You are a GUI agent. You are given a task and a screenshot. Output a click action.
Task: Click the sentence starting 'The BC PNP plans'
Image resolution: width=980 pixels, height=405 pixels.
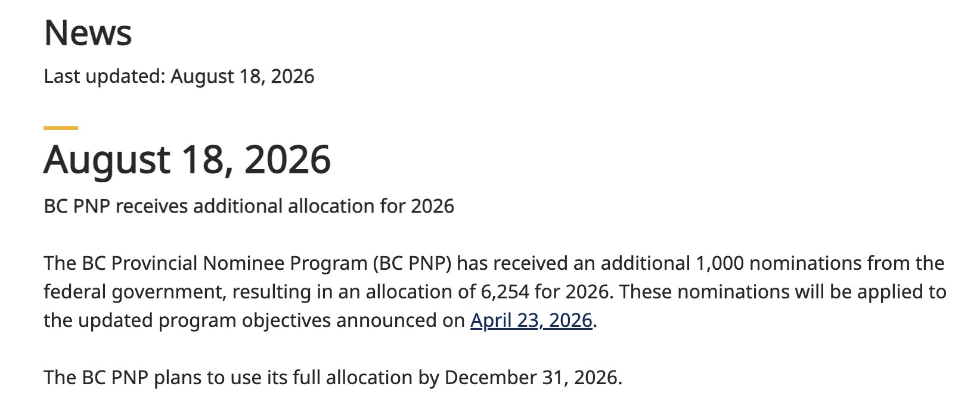pyautogui.click(x=333, y=378)
